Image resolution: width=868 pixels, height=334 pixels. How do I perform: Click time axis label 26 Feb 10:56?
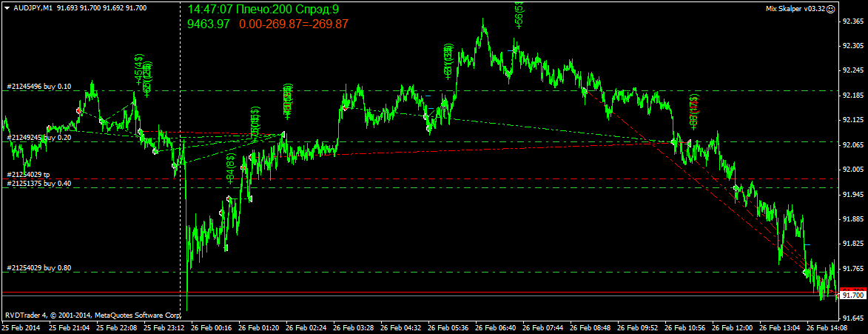click(685, 329)
